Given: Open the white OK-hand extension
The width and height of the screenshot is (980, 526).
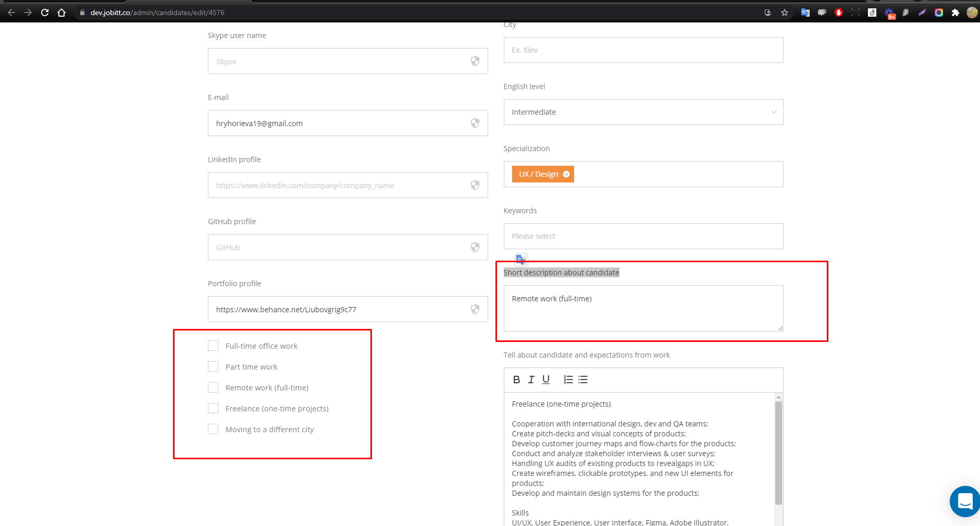Looking at the screenshot, I should (x=872, y=13).
